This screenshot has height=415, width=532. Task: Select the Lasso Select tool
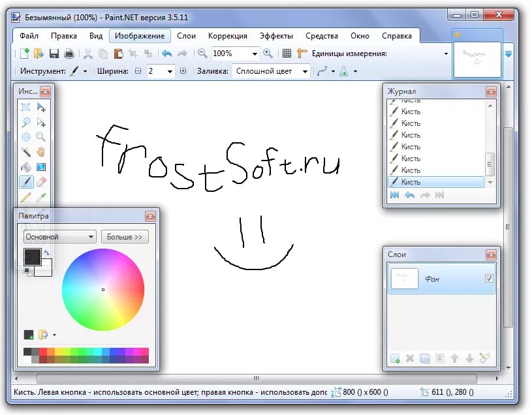[26, 122]
